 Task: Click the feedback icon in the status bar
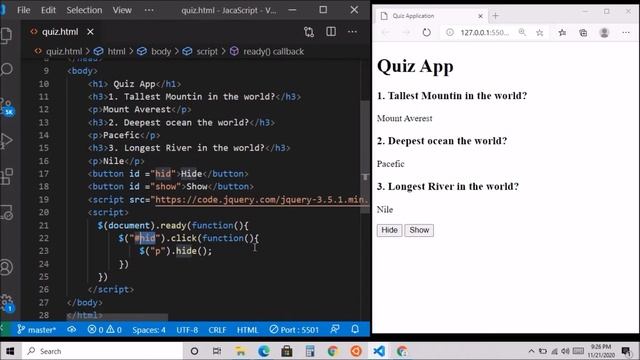(335, 329)
